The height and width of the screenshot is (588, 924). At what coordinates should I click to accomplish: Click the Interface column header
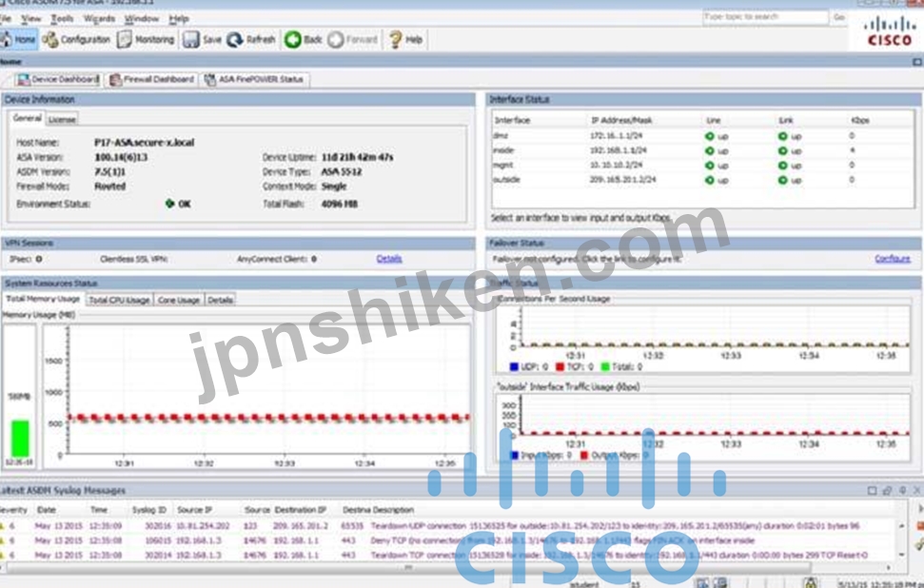(512, 120)
